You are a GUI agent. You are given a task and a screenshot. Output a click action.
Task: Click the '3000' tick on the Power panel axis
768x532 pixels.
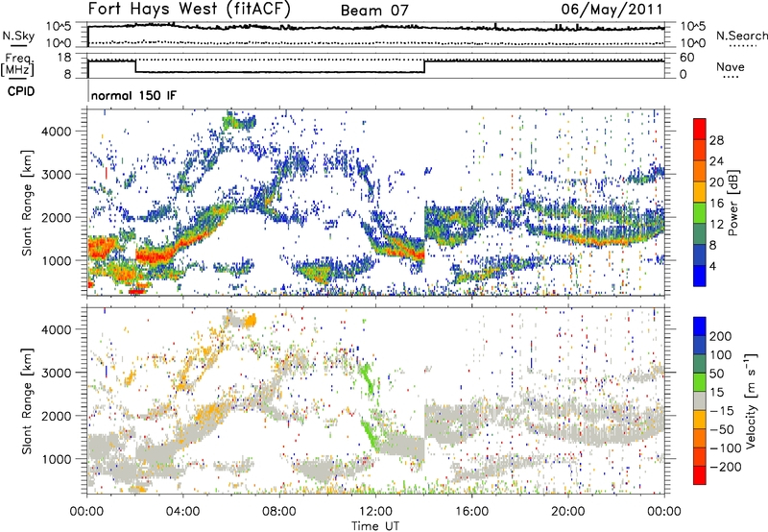pyautogui.click(x=57, y=175)
